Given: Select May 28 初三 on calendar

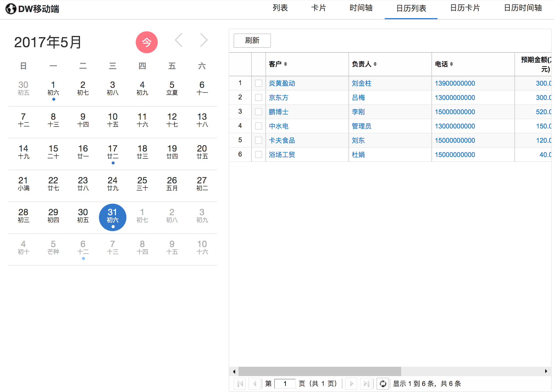Looking at the screenshot, I should tap(24, 216).
